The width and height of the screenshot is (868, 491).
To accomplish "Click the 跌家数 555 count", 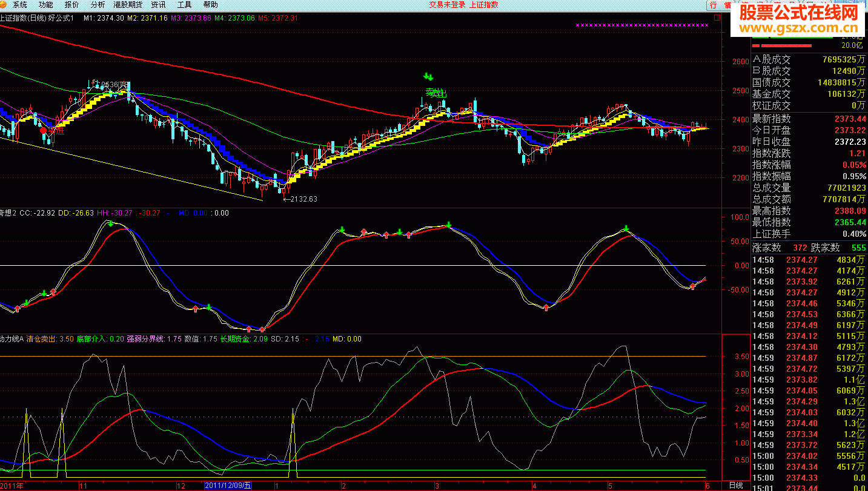I will [858, 248].
